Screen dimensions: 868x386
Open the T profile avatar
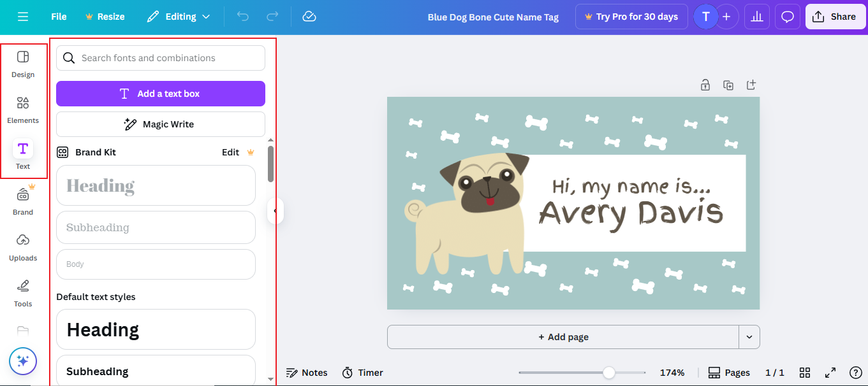[705, 17]
